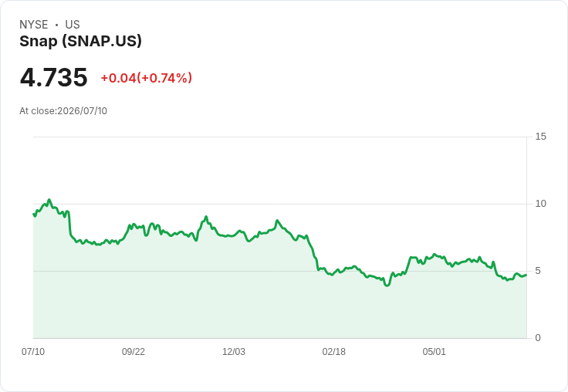
Task: Click the +0.04(+0.74%) change indicator
Action: click(147, 78)
